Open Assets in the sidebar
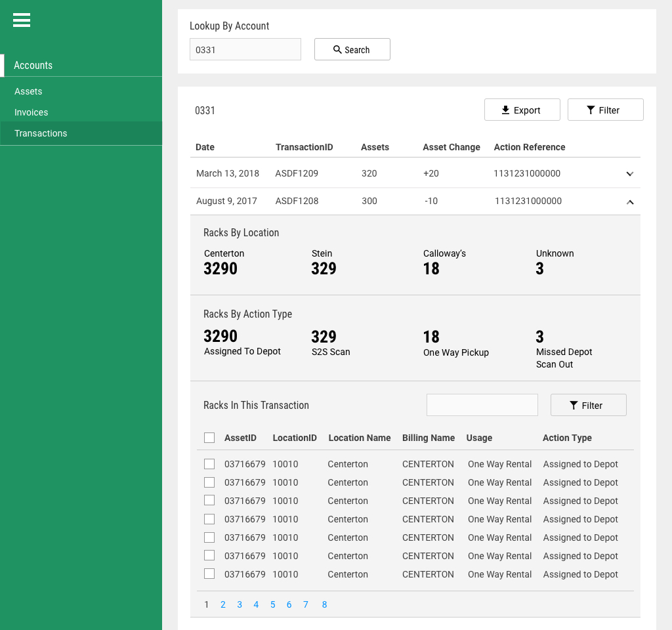672x630 pixels. click(28, 91)
